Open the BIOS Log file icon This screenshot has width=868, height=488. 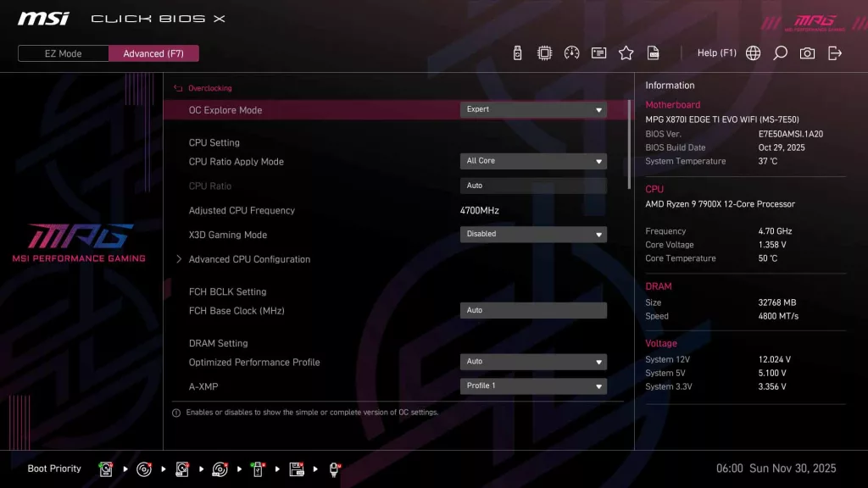coord(653,53)
